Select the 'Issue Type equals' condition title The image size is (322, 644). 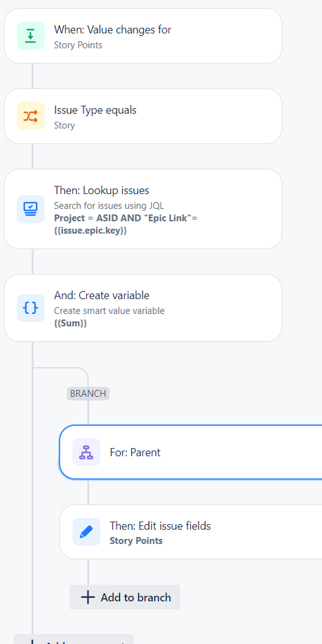(95, 110)
